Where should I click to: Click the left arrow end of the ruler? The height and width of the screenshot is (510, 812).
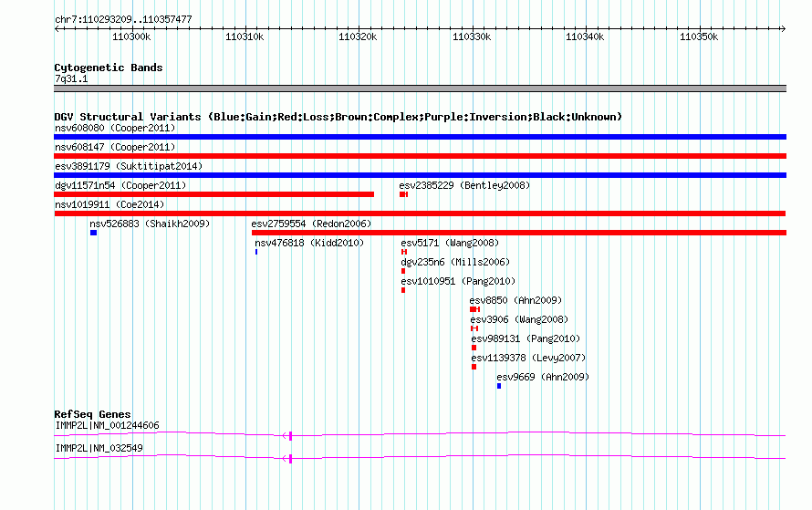57,29
